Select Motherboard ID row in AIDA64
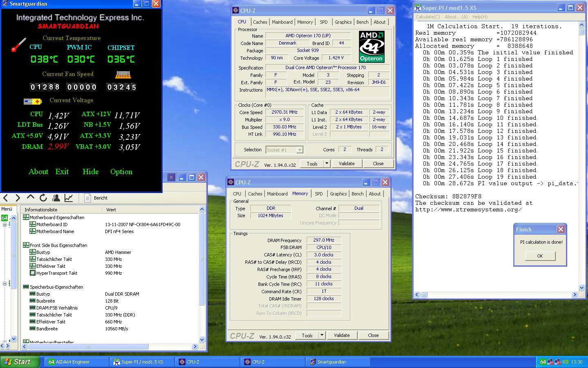The width and height of the screenshot is (588, 368). pyautogui.click(x=110, y=224)
